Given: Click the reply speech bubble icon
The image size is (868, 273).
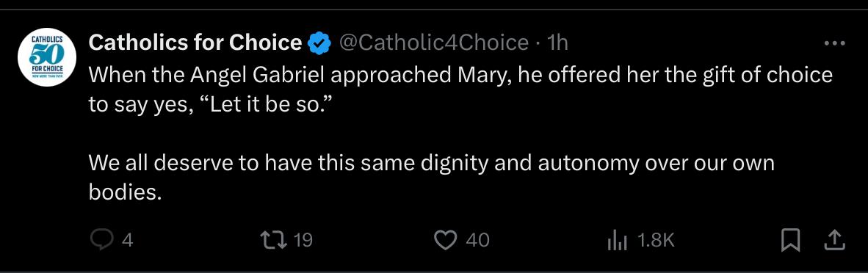Looking at the screenshot, I should [x=101, y=240].
